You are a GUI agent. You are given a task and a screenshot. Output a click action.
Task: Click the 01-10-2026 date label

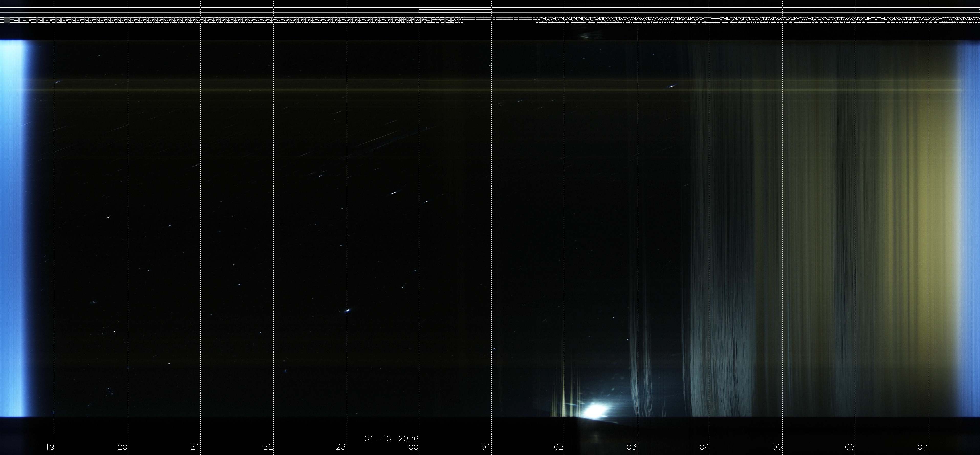(391, 439)
